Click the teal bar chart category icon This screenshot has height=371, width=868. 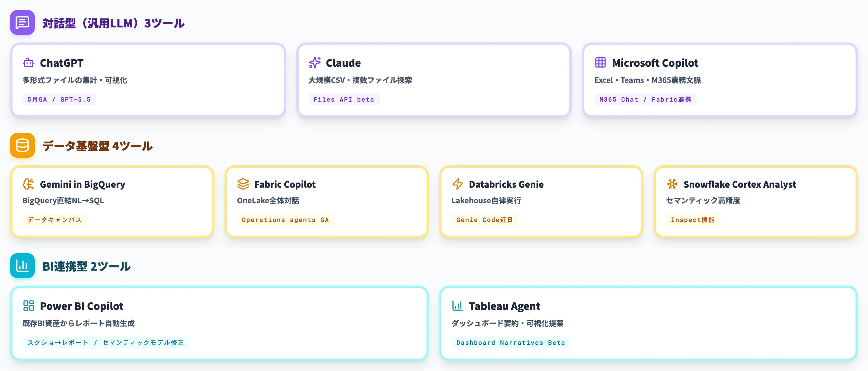22,266
